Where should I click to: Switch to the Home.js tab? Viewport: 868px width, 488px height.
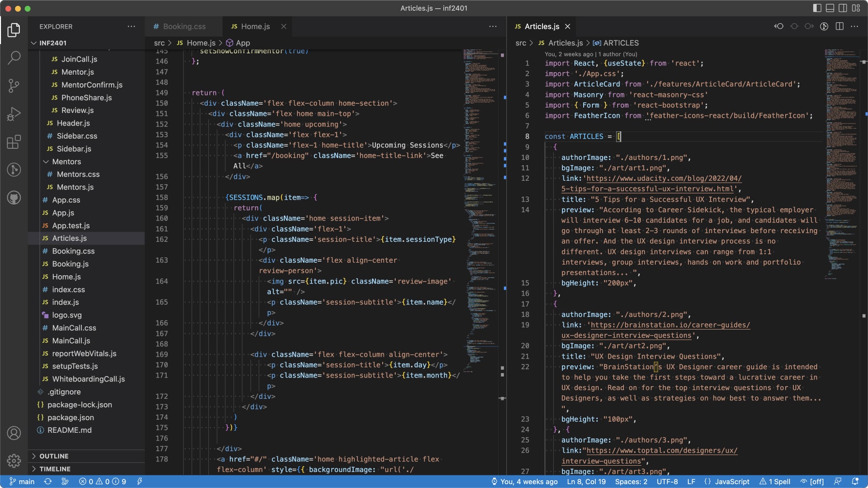click(x=255, y=27)
